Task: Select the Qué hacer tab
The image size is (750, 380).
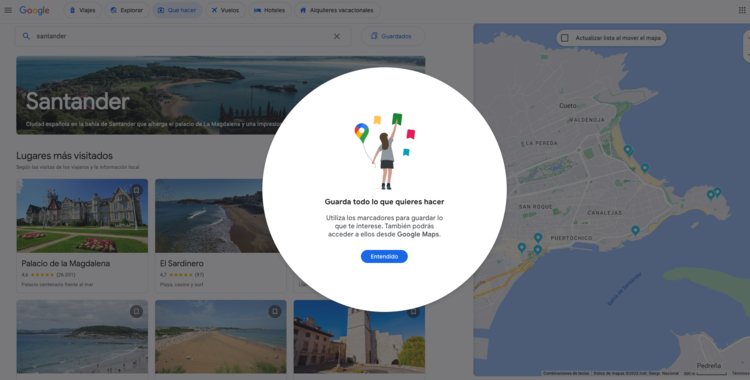Action: pyautogui.click(x=177, y=10)
